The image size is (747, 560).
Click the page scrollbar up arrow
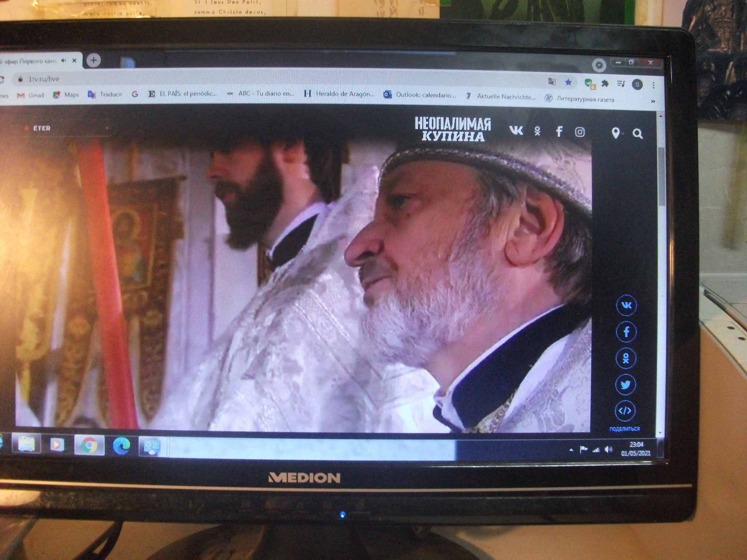(660, 116)
